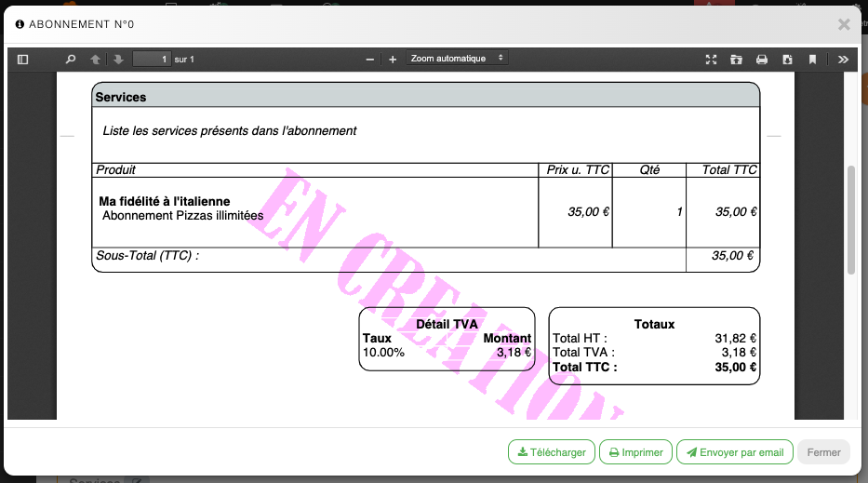Click the PDF viewer vertical scrollbar
The width and height of the screenshot is (868, 483).
(x=850, y=221)
